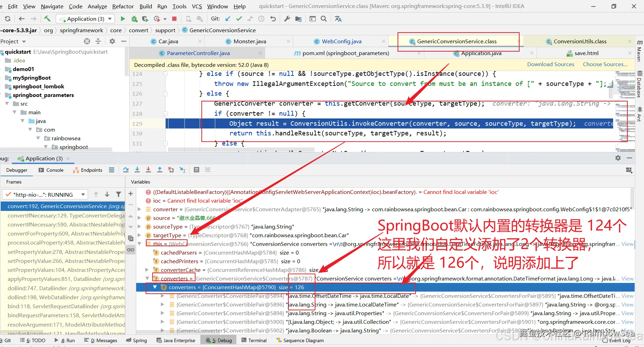Close the Monster.java tab
Viewport: 644px width, 347px height.
(288, 41)
